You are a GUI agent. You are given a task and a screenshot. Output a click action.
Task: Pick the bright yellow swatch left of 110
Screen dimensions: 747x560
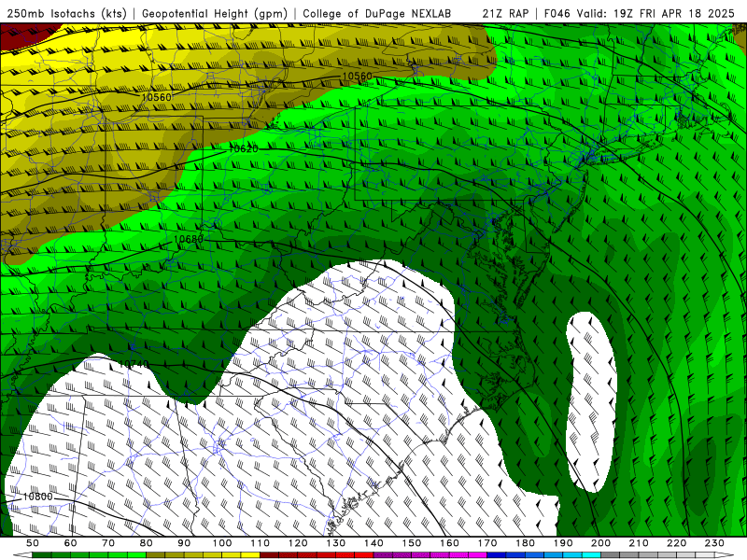250,555
